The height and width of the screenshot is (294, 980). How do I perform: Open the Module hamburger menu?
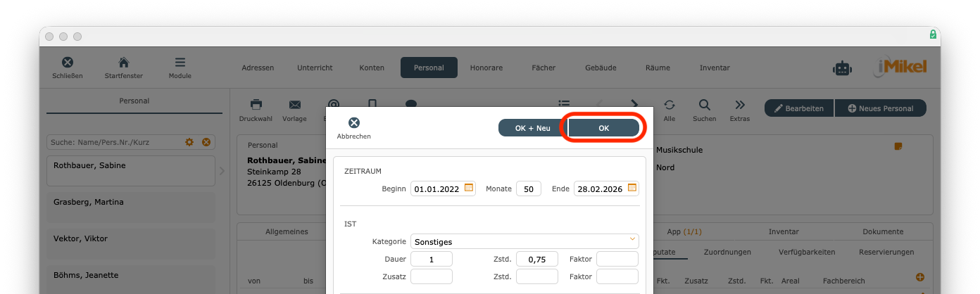[x=180, y=63]
